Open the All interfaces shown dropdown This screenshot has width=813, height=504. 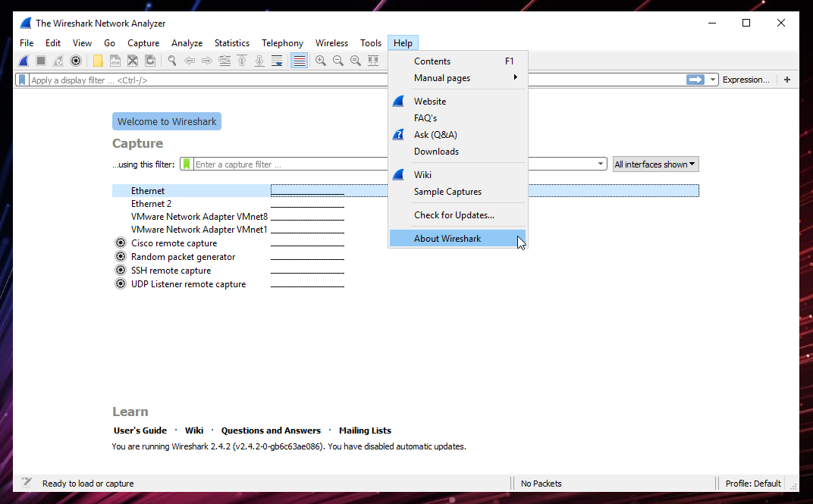coord(655,164)
